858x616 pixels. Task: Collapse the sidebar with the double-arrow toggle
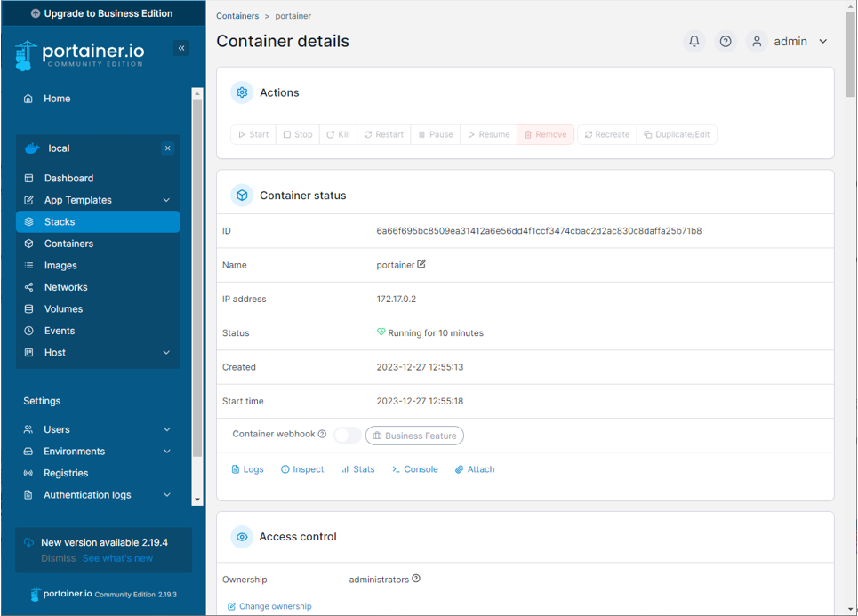[x=181, y=47]
